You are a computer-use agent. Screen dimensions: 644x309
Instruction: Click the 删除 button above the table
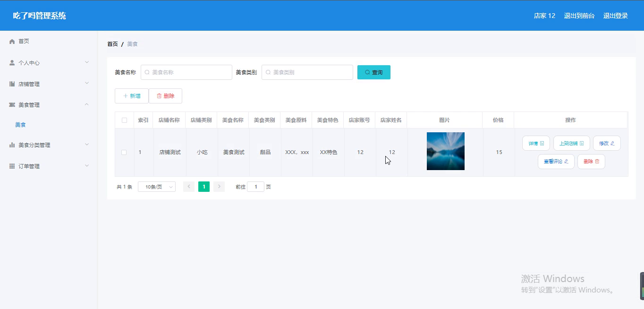[165, 96]
